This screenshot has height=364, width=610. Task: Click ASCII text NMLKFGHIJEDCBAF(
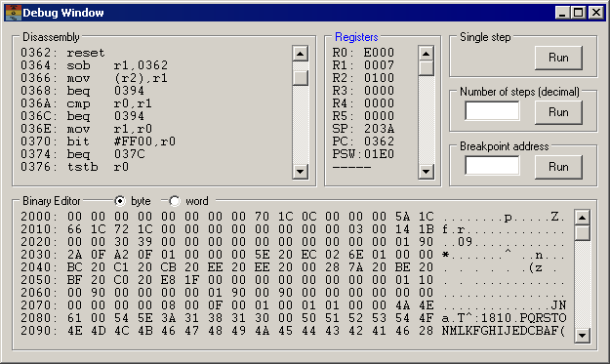[x=504, y=331]
